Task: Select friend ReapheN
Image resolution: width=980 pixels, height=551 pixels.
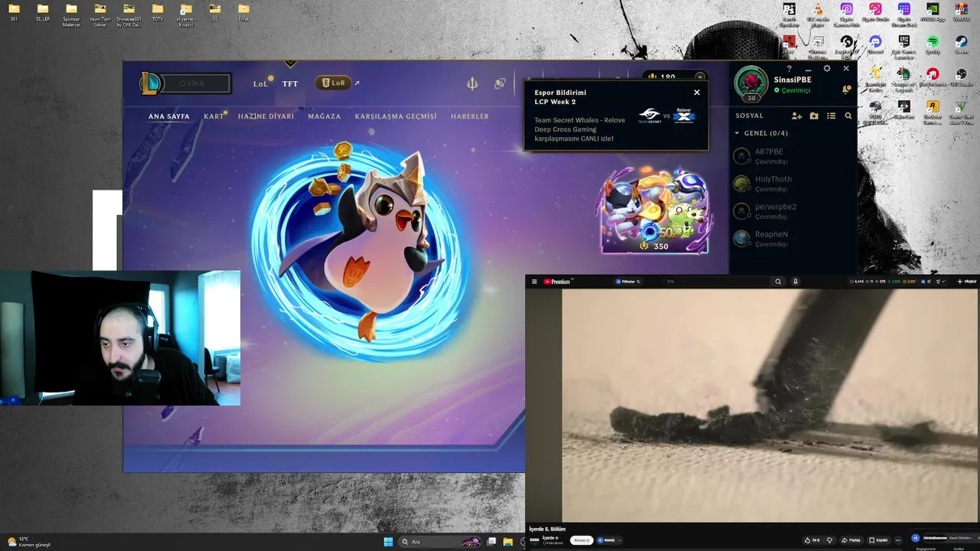Action: pyautogui.click(x=793, y=239)
